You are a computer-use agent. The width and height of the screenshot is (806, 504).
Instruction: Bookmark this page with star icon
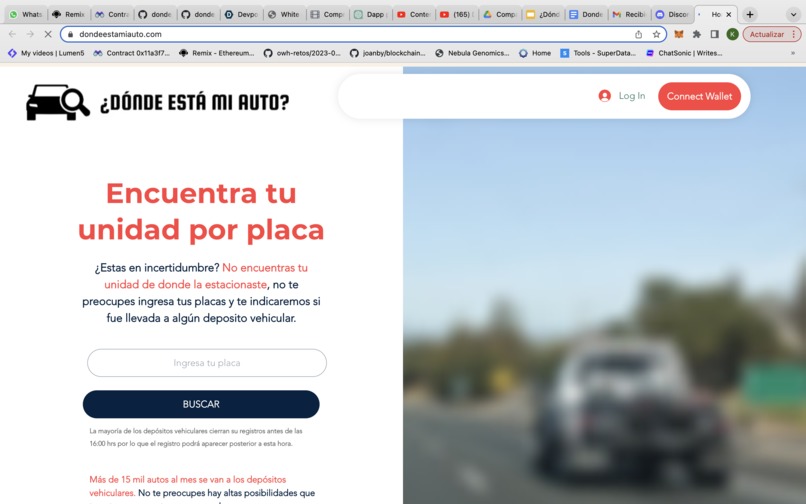coord(656,34)
